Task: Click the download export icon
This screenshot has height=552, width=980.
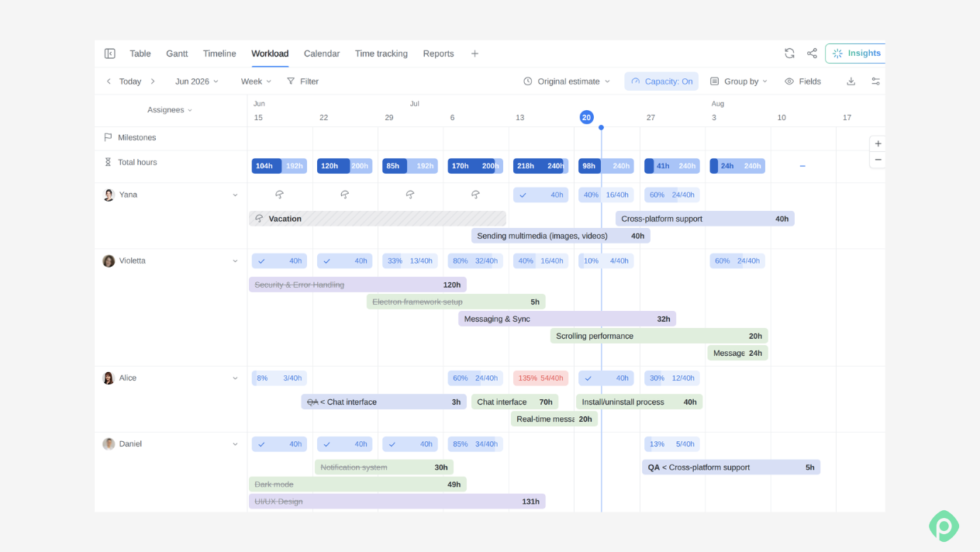Action: click(851, 81)
